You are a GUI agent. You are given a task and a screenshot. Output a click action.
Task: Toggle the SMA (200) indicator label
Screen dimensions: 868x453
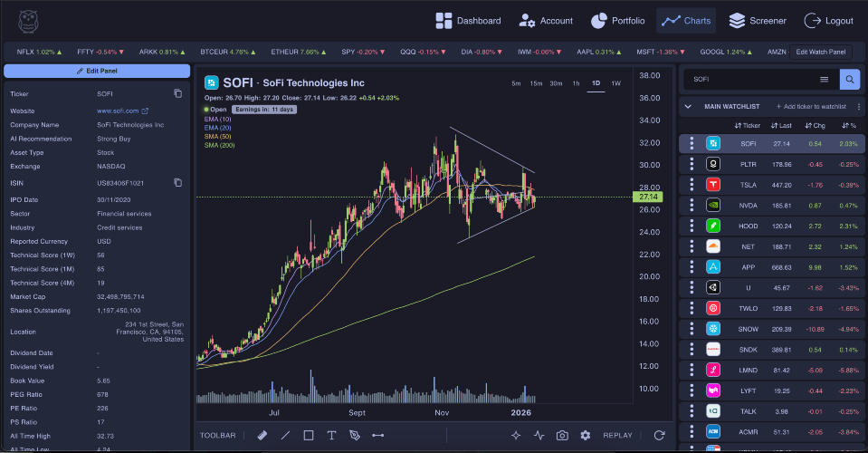tap(219, 145)
